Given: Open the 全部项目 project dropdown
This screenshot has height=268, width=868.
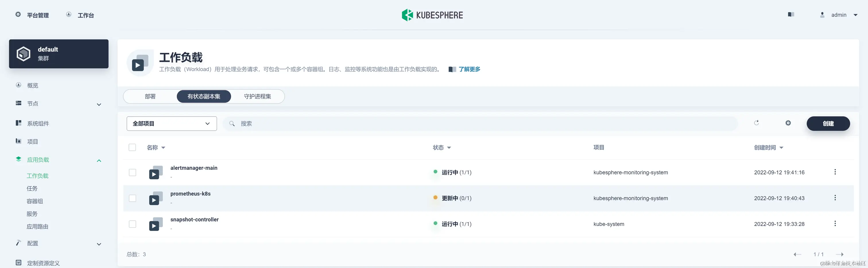Looking at the screenshot, I should pos(172,124).
